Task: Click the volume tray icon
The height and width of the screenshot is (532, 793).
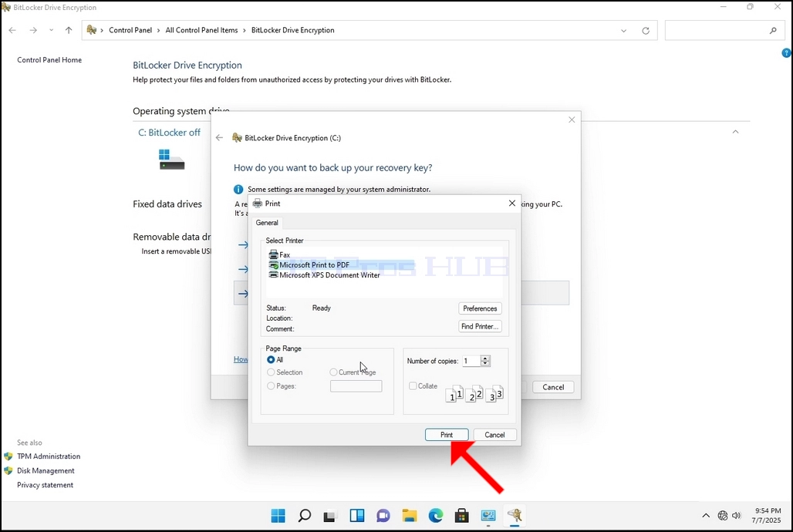Action: tap(737, 516)
